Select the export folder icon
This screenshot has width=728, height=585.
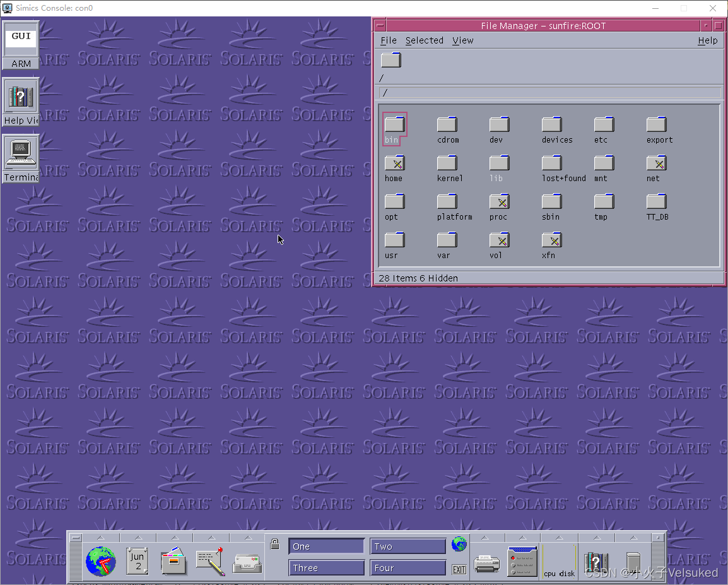[x=657, y=124]
